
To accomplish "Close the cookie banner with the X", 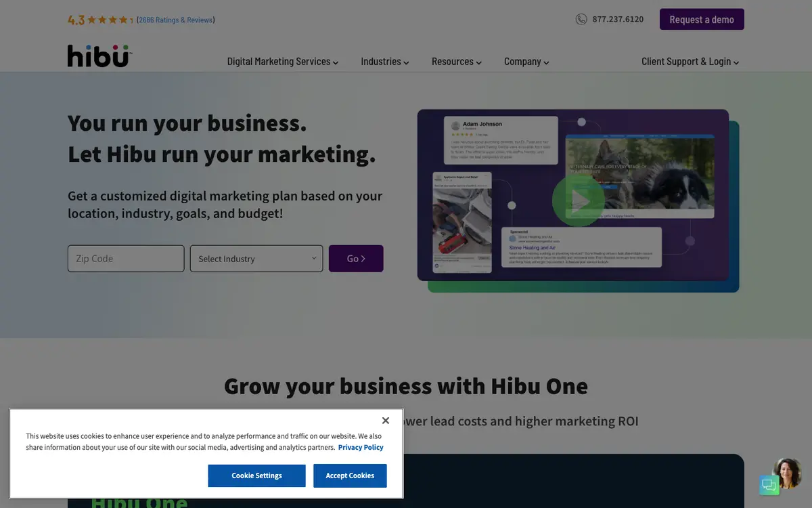I will point(386,421).
